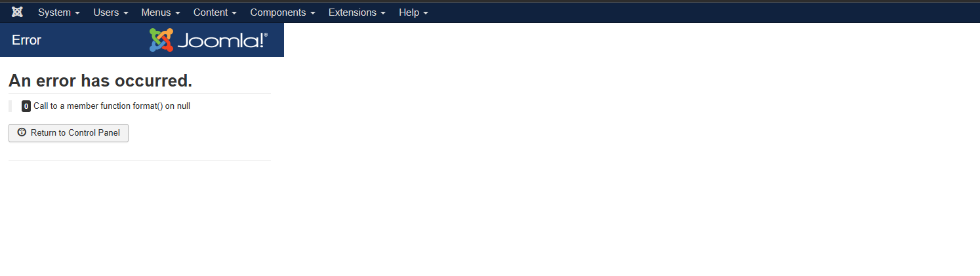This screenshot has height=276, width=980.
Task: Open the Extensions menu
Action: point(357,12)
